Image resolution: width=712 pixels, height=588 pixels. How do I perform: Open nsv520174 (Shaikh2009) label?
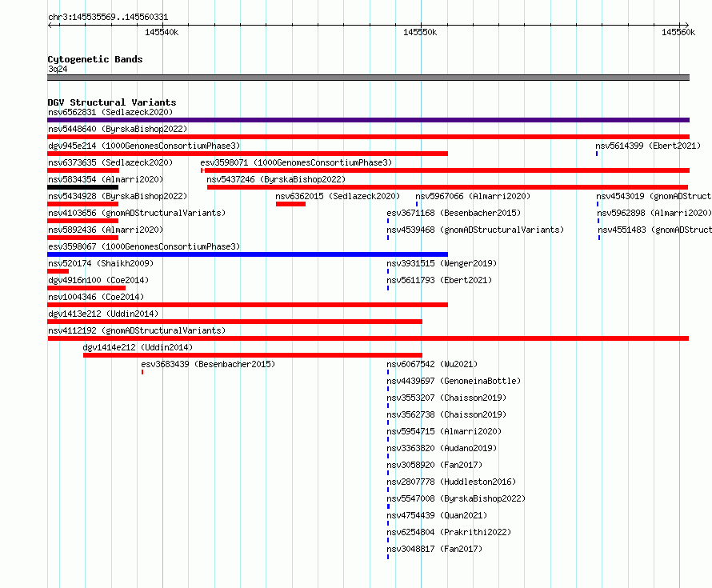pyautogui.click(x=101, y=263)
